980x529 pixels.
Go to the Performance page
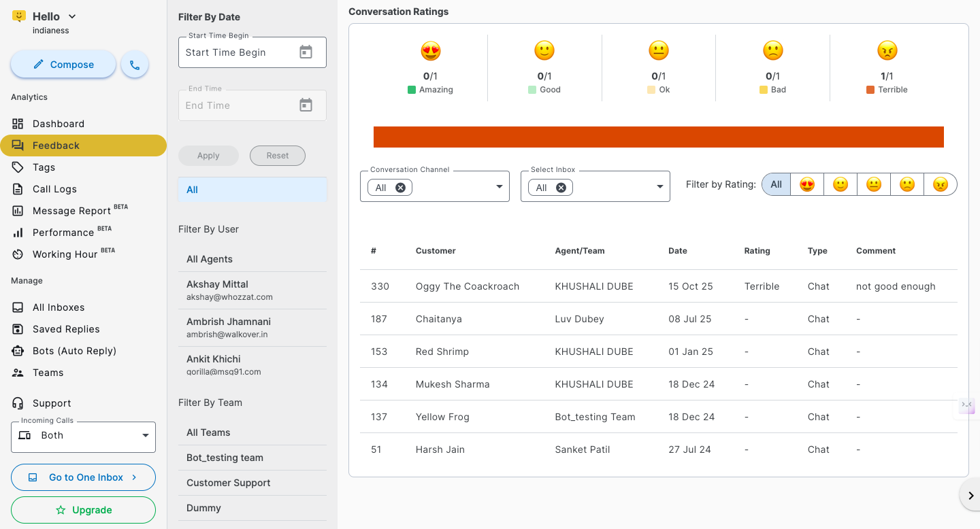83,233
